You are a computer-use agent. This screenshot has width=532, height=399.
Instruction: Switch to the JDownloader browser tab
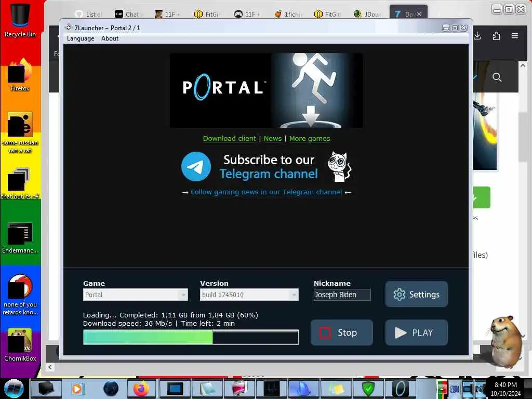(368, 14)
